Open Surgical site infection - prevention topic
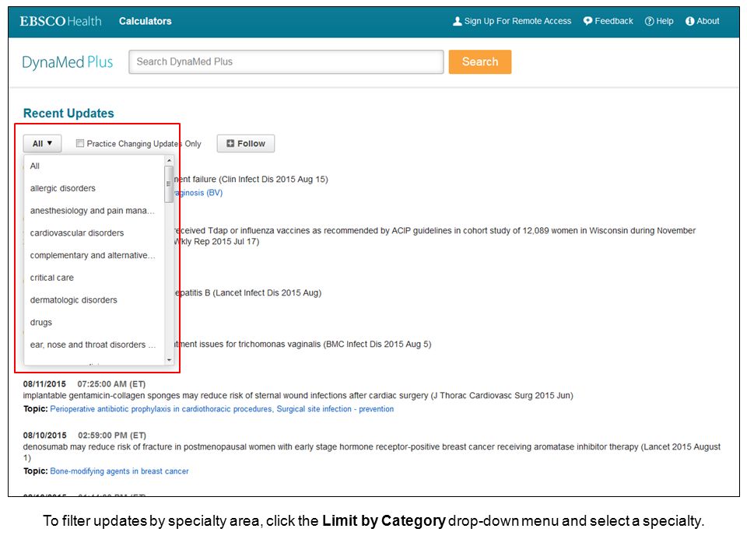747x560 pixels. [335, 409]
